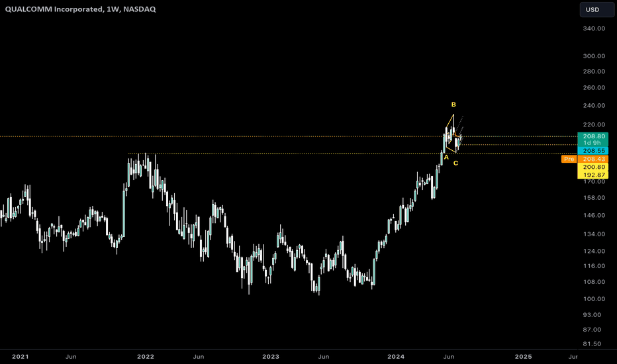Click the 81.50 price axis value
Screen dimensions: 617x364
click(593, 343)
